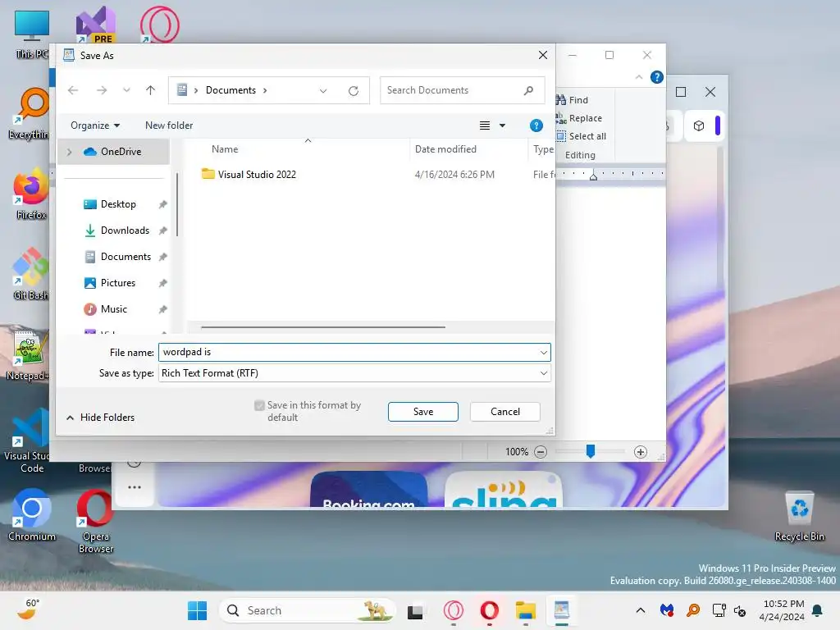Click the Search Documents field
This screenshot has height=630, width=840.
462,90
